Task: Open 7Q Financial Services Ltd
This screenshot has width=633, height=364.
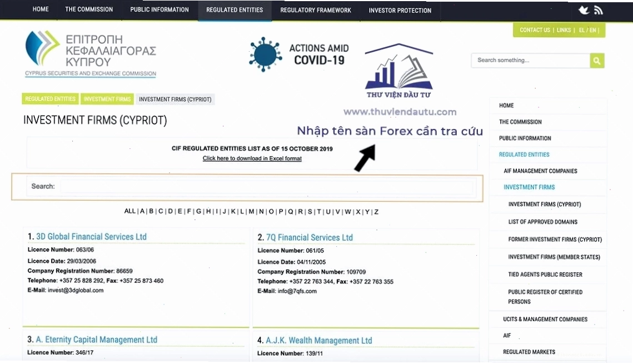Action: (x=309, y=238)
